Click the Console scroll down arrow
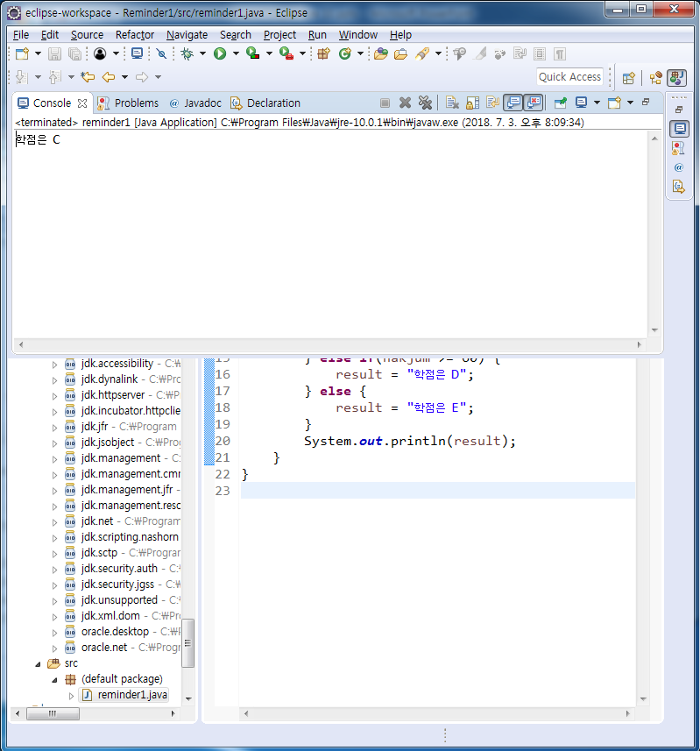 pyautogui.click(x=654, y=330)
